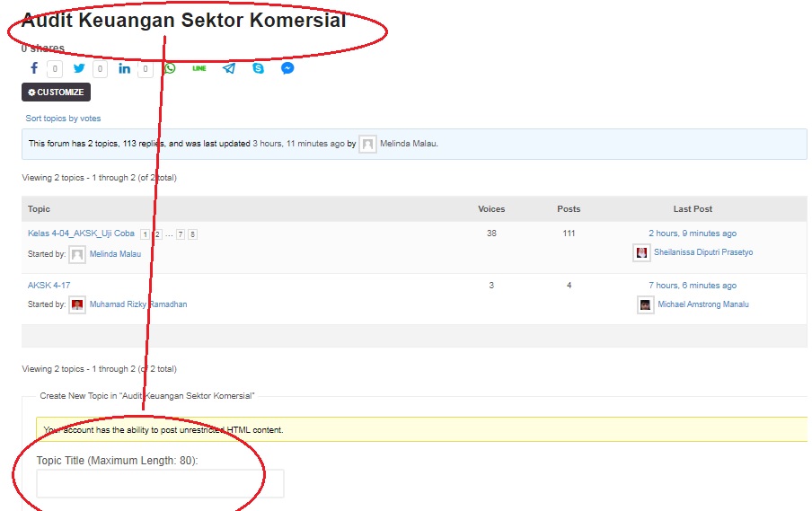Click the Sort topics by votes link
The image size is (812, 511).
coord(63,119)
